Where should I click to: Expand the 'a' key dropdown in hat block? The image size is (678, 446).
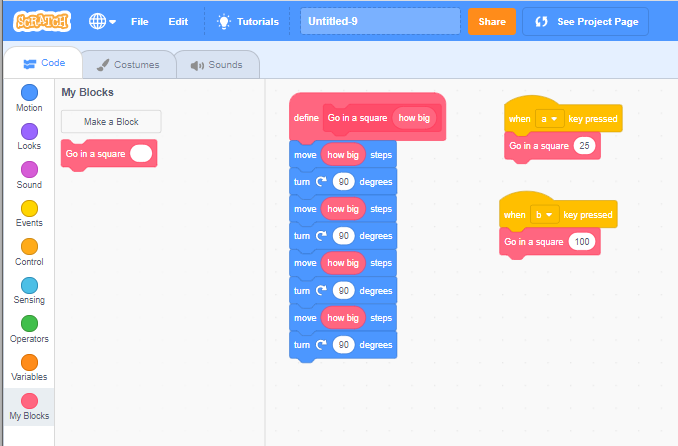(549, 119)
